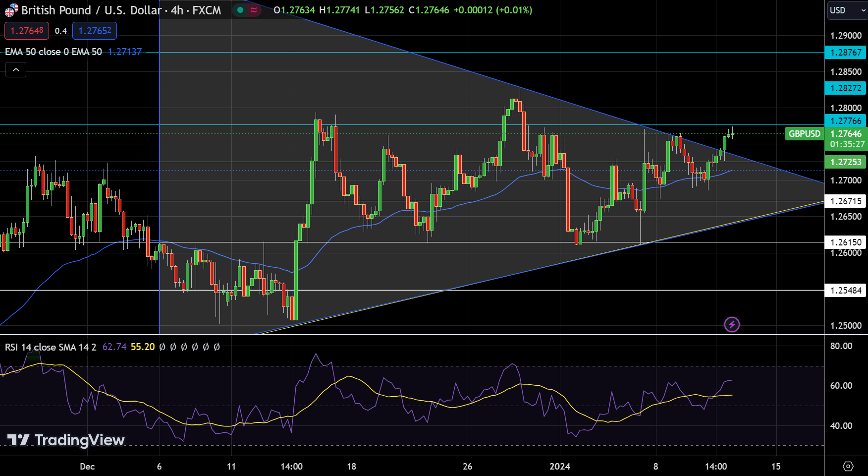Click the RSI SMA value 55.20
The height and width of the screenshot is (476, 868).
click(143, 347)
